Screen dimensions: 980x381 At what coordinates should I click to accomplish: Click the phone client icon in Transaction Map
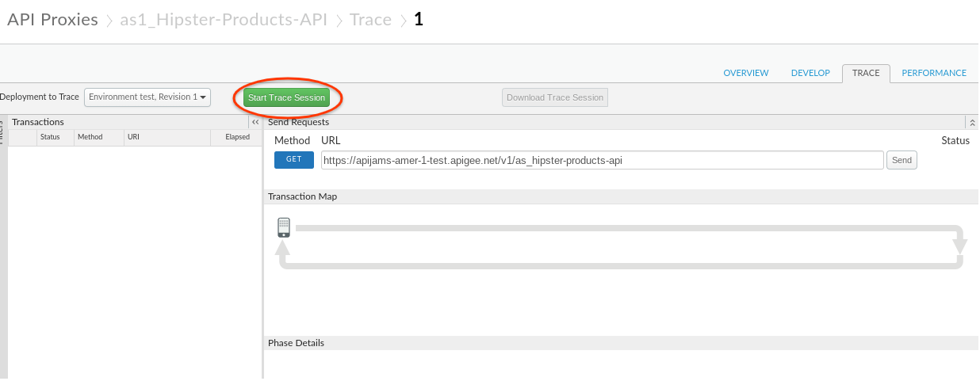284,227
